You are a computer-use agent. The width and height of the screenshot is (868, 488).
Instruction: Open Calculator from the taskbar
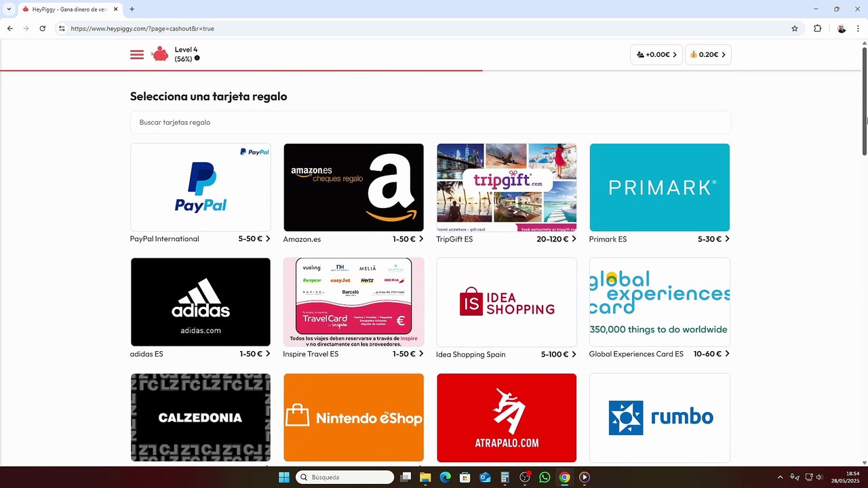pyautogui.click(x=505, y=477)
